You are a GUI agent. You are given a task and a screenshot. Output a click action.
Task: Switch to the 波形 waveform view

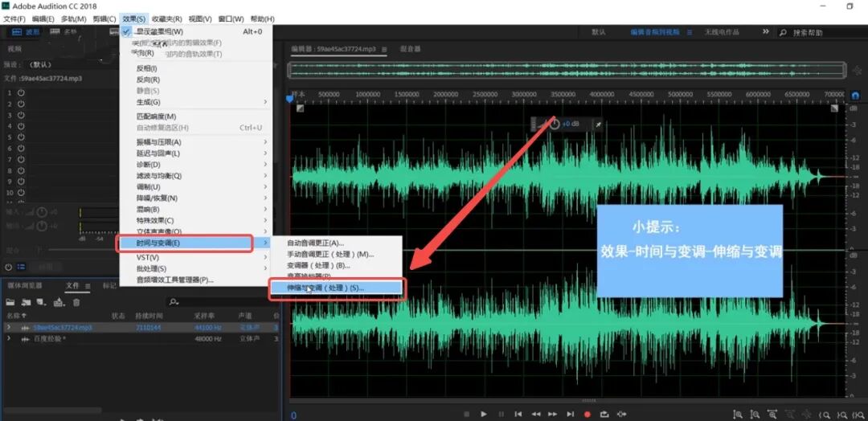click(x=26, y=32)
